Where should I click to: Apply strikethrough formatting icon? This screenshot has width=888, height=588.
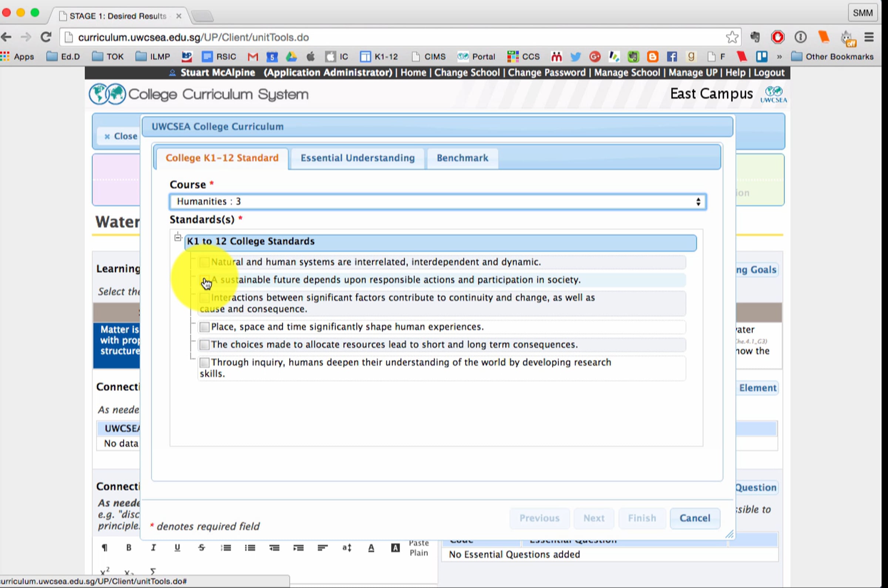[202, 548]
